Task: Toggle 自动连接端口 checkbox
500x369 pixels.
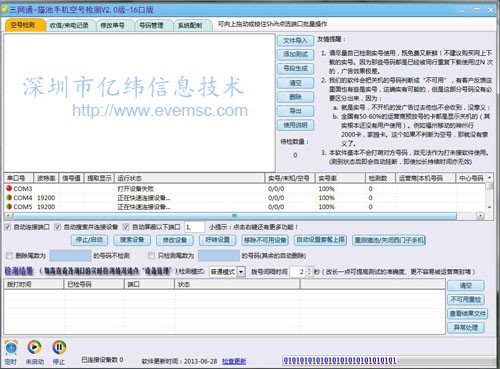Action: [7, 227]
